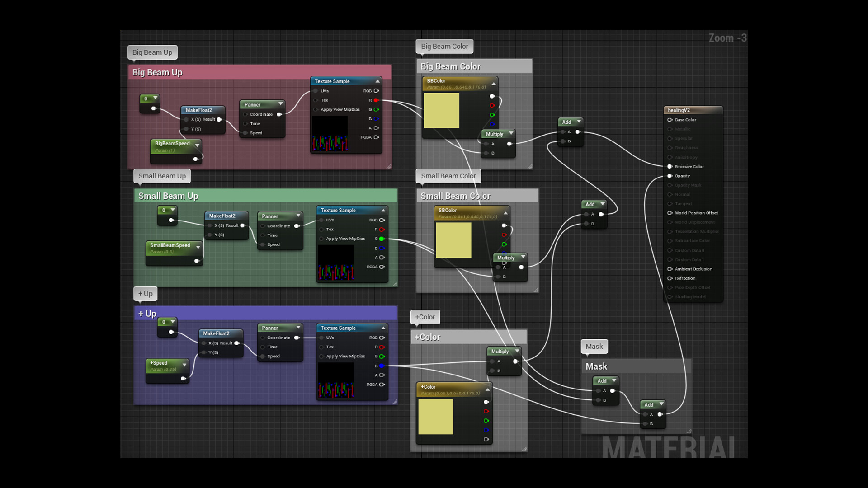Click the Emissive Color input pin on healingV2
The width and height of the screenshot is (868, 488).
pos(670,167)
